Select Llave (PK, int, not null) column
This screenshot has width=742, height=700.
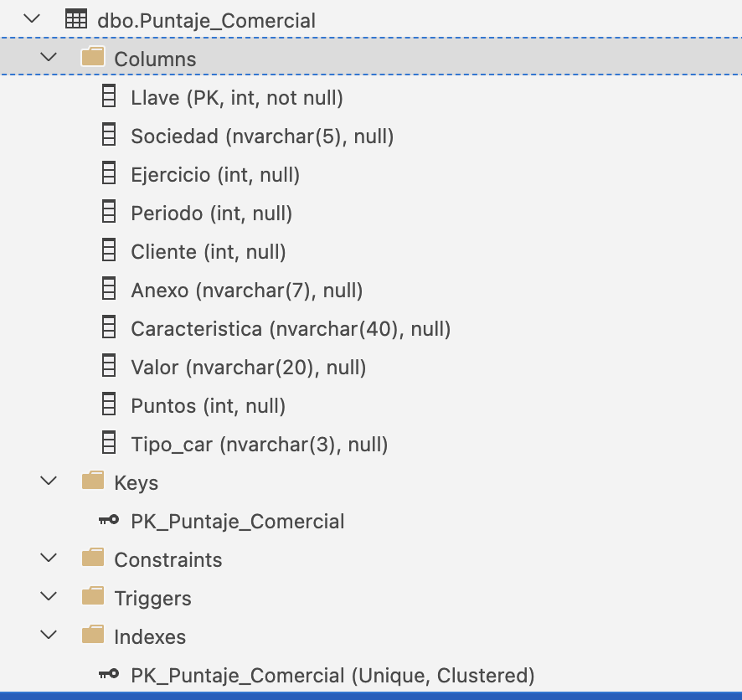[x=237, y=98]
